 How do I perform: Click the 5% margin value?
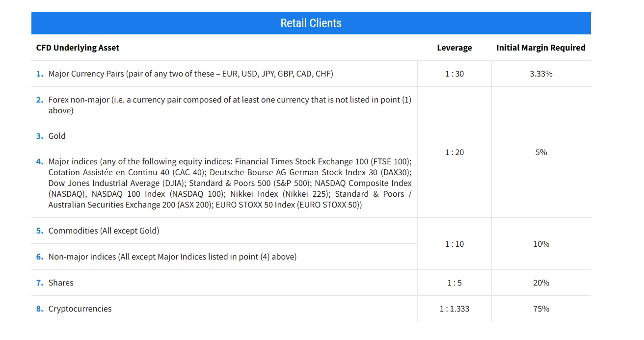click(541, 152)
